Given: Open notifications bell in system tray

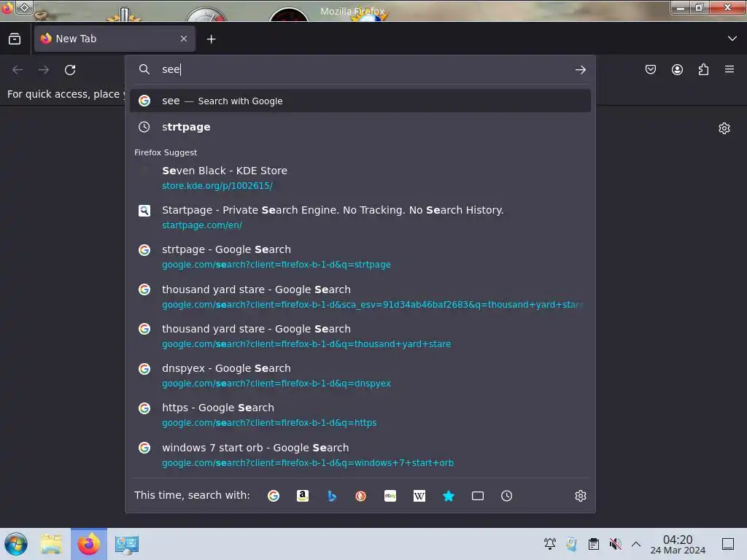Looking at the screenshot, I should [x=550, y=544].
